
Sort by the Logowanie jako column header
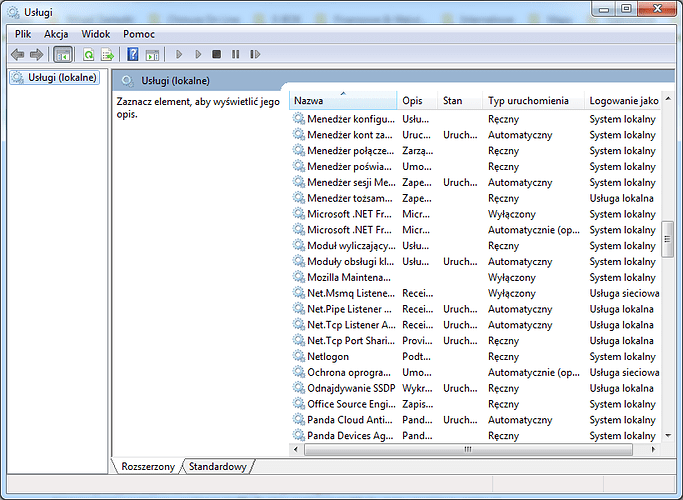623,101
